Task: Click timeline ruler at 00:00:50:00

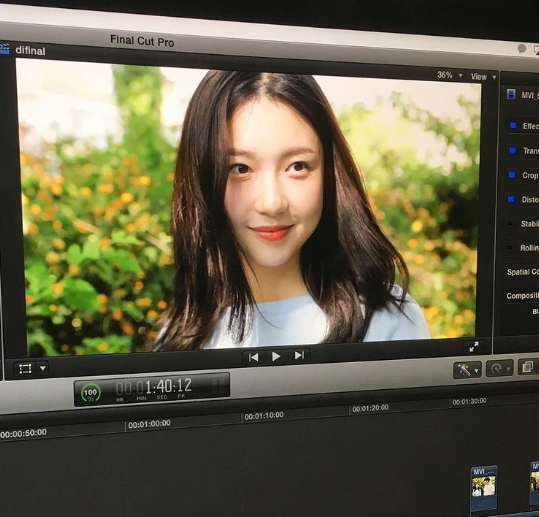Action: 23,433
